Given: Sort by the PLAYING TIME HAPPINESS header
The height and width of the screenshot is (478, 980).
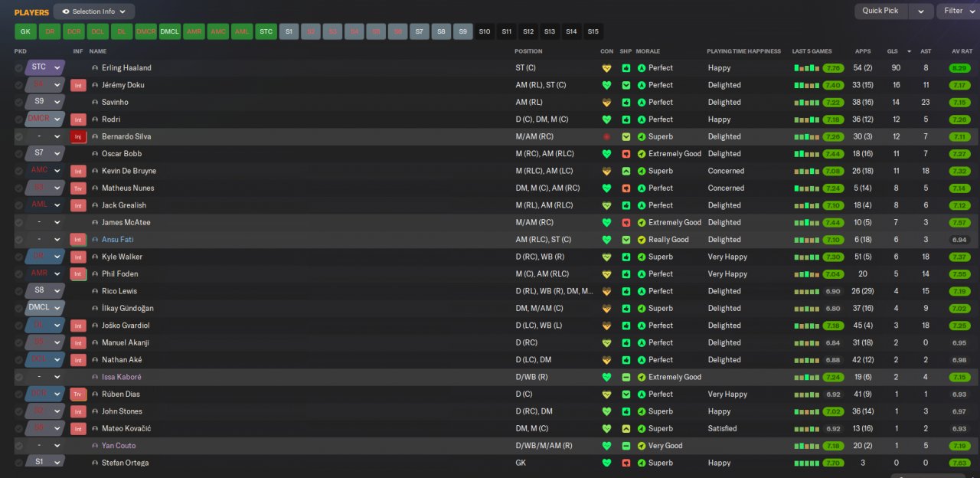Looking at the screenshot, I should pos(744,51).
